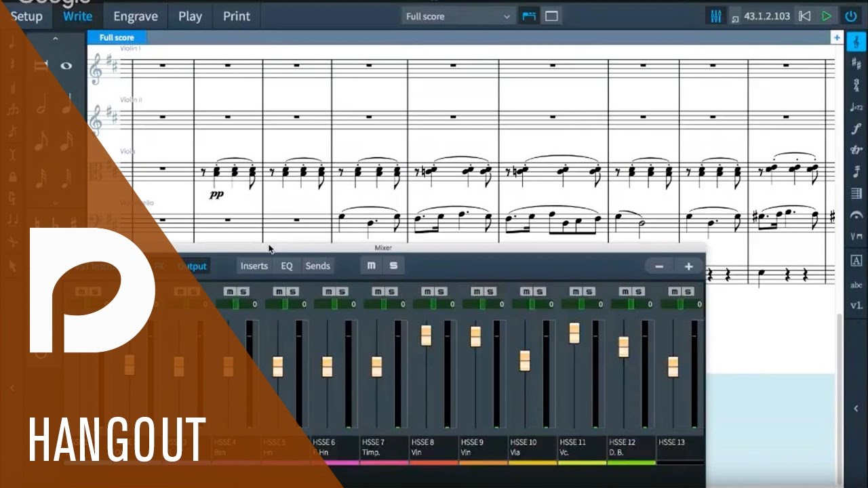Open the Full score layout dropdown

pyautogui.click(x=458, y=16)
